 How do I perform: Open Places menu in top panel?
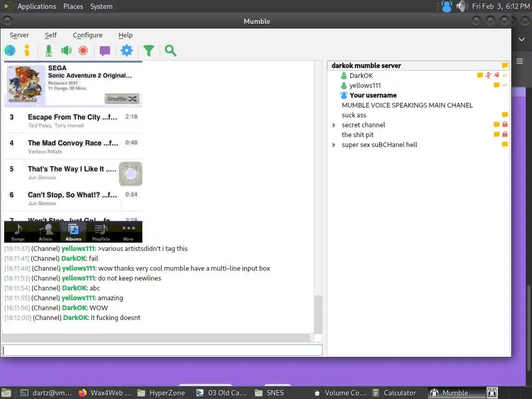point(73,6)
